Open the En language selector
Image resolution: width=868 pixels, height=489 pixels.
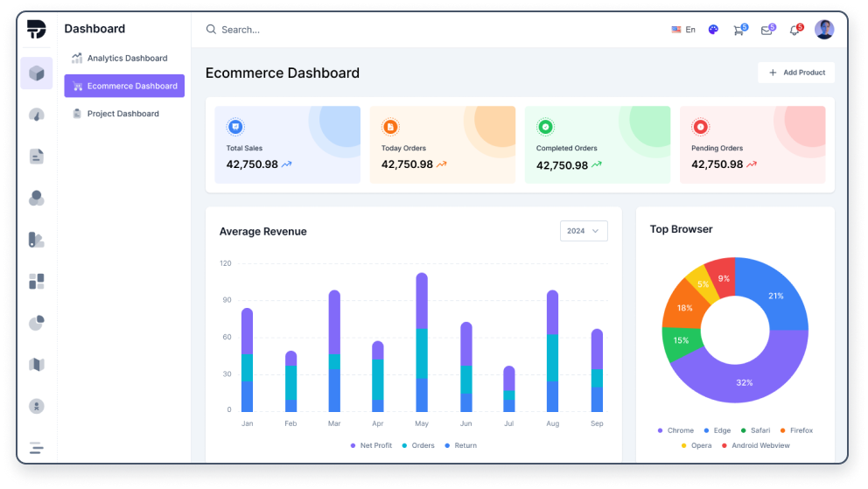point(683,30)
